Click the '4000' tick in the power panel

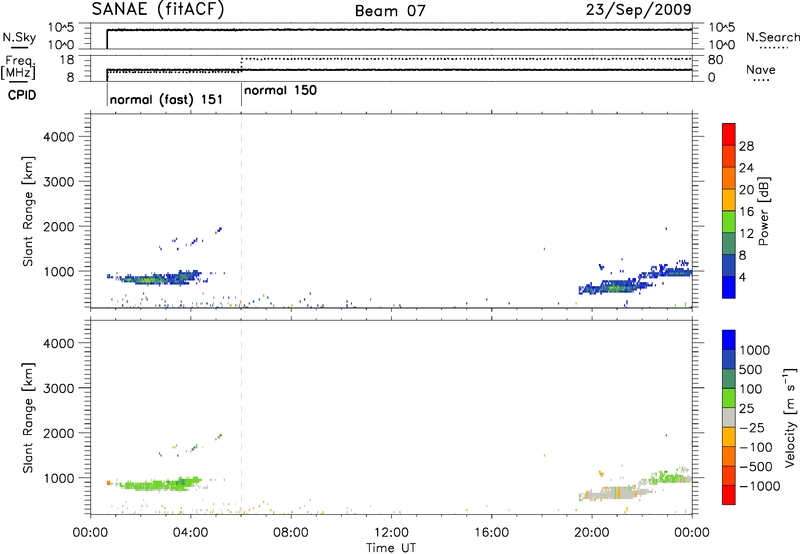(x=59, y=137)
